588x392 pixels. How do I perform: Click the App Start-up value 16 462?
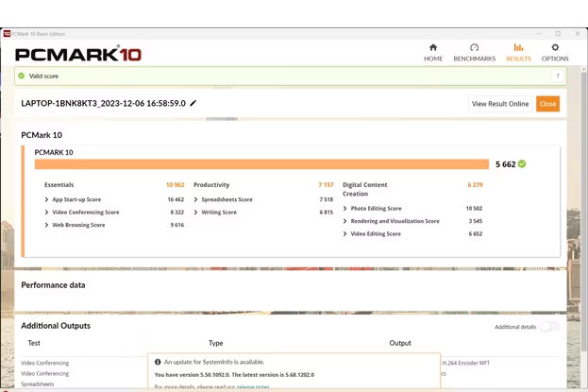click(x=176, y=199)
